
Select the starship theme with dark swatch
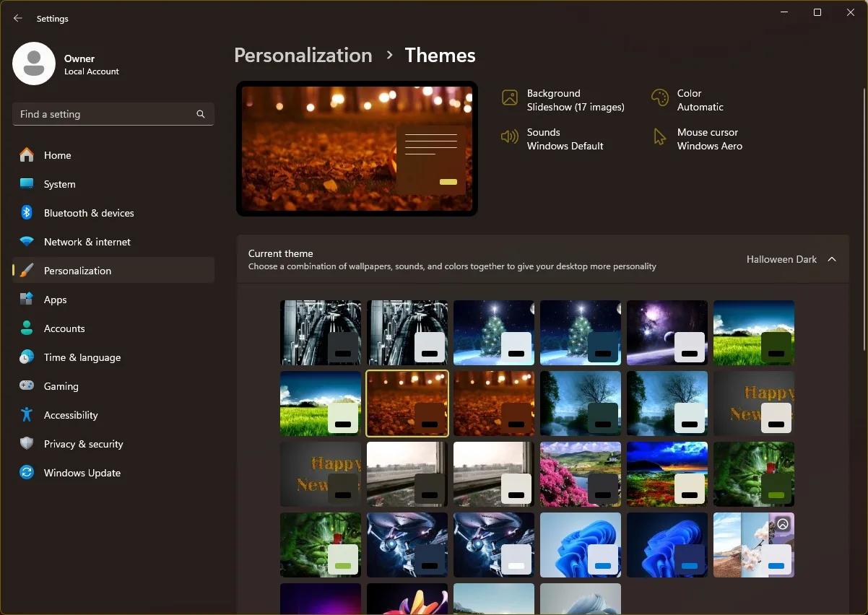click(407, 545)
